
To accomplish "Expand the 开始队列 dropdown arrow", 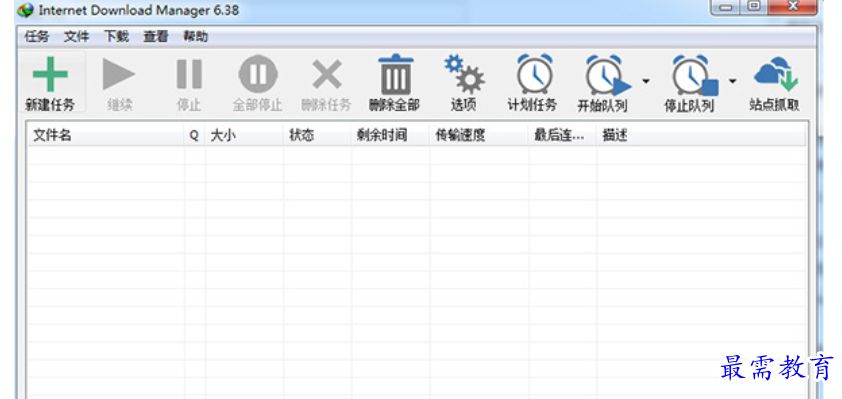I will point(646,81).
